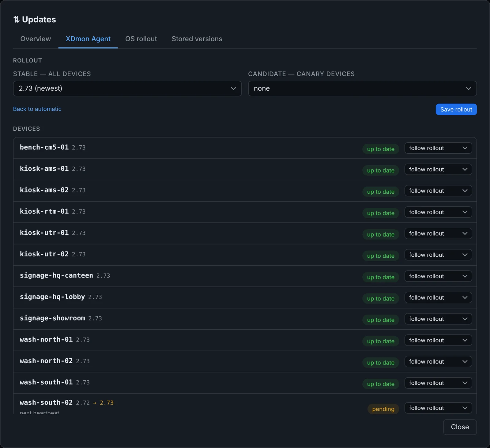Click the up to date badge for wash-south-01
The width and height of the screenshot is (490, 448).
381,384
